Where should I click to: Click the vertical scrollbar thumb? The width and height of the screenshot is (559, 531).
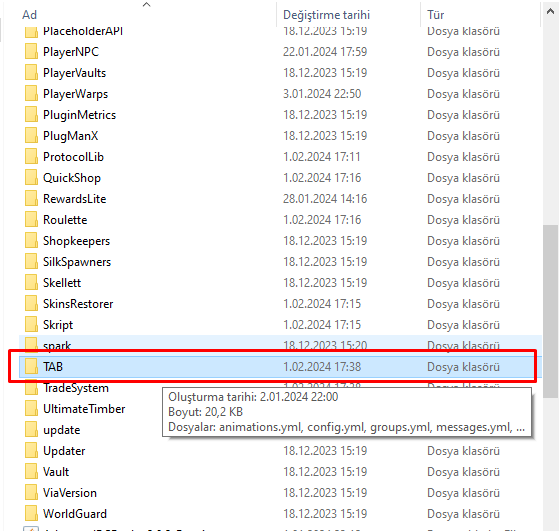[550, 311]
